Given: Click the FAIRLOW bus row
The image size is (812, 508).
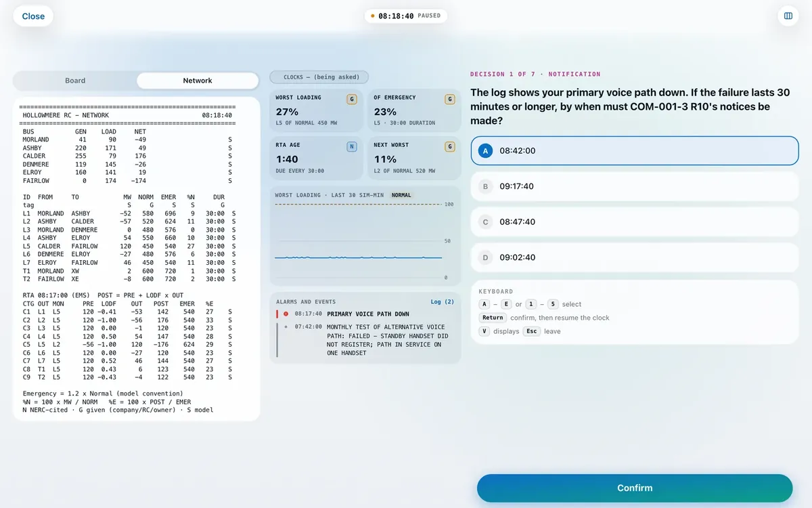Looking at the screenshot, I should (x=129, y=181).
